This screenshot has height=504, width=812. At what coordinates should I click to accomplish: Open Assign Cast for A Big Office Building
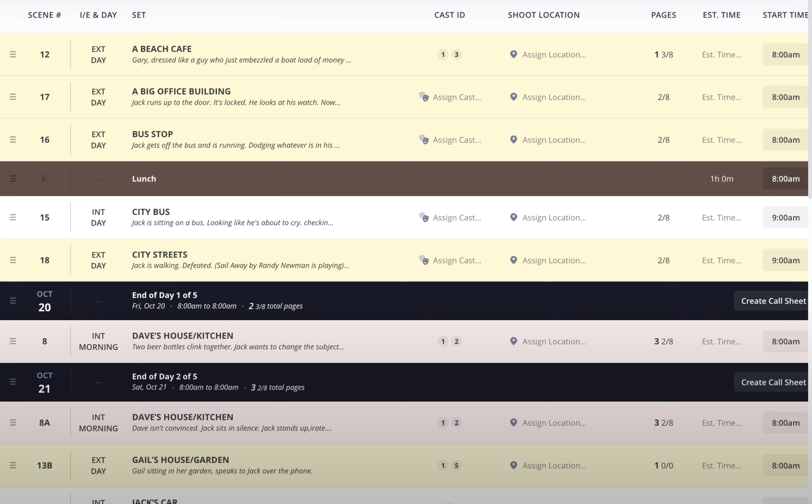click(x=456, y=97)
